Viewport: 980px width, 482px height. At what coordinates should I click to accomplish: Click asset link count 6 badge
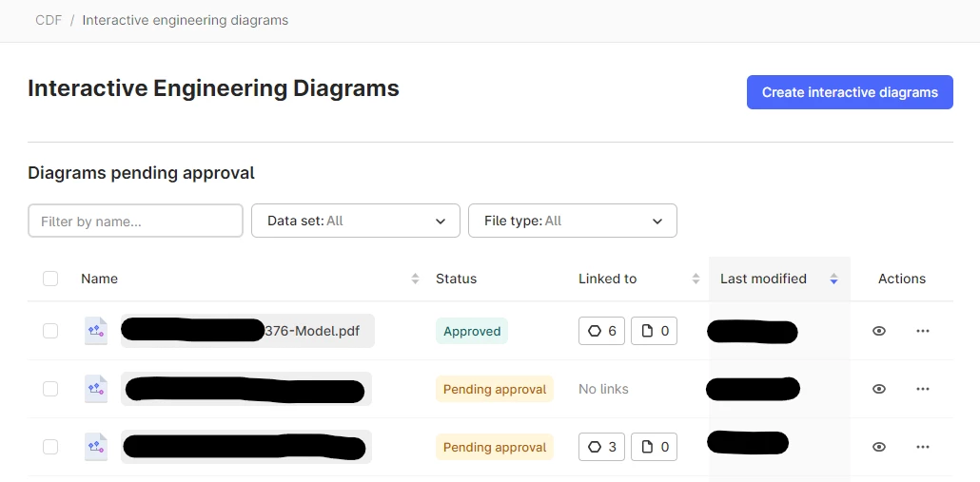point(601,331)
